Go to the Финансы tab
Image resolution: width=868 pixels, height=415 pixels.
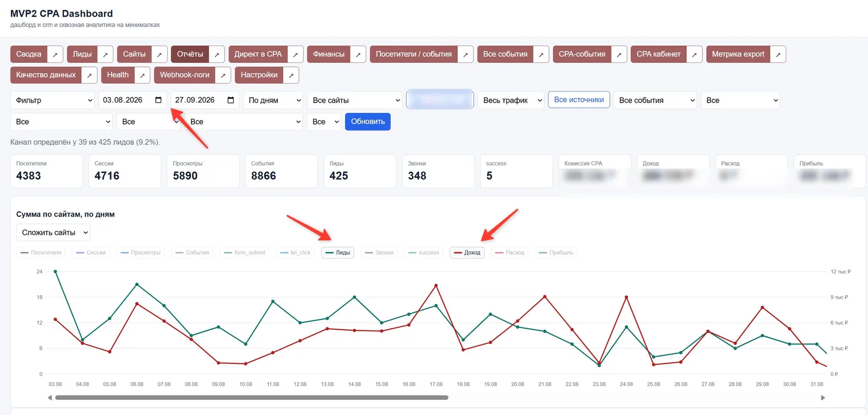(x=329, y=54)
